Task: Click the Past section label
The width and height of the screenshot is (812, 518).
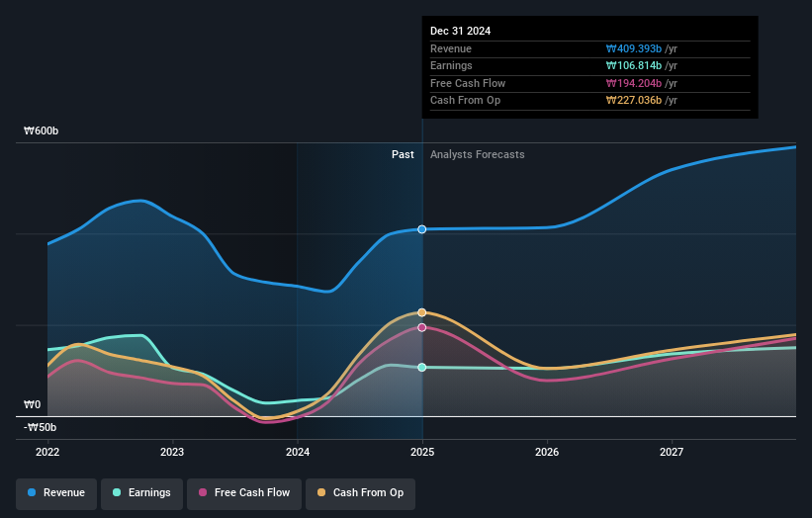Action: (403, 155)
